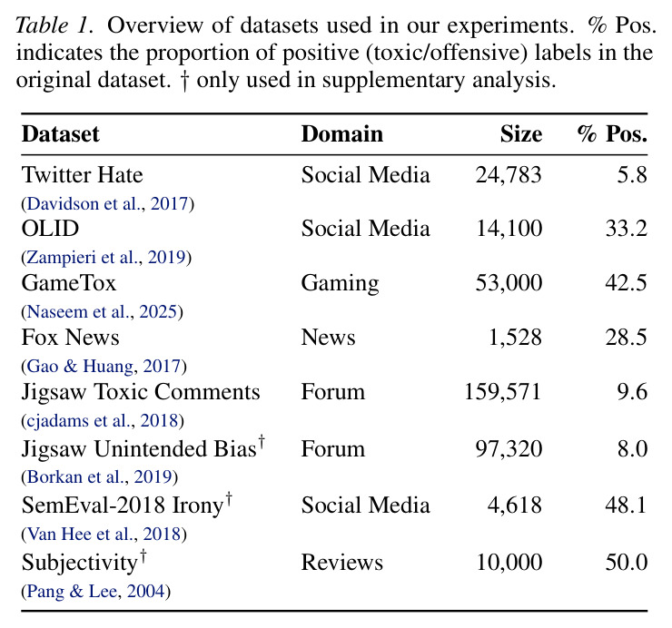Open the cjadams et al., 2018 citation
Screen dimensions: 672x628
click(x=103, y=421)
